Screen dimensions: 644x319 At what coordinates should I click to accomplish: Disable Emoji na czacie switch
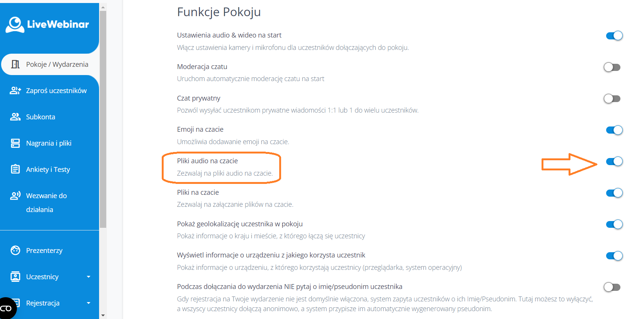pyautogui.click(x=614, y=130)
